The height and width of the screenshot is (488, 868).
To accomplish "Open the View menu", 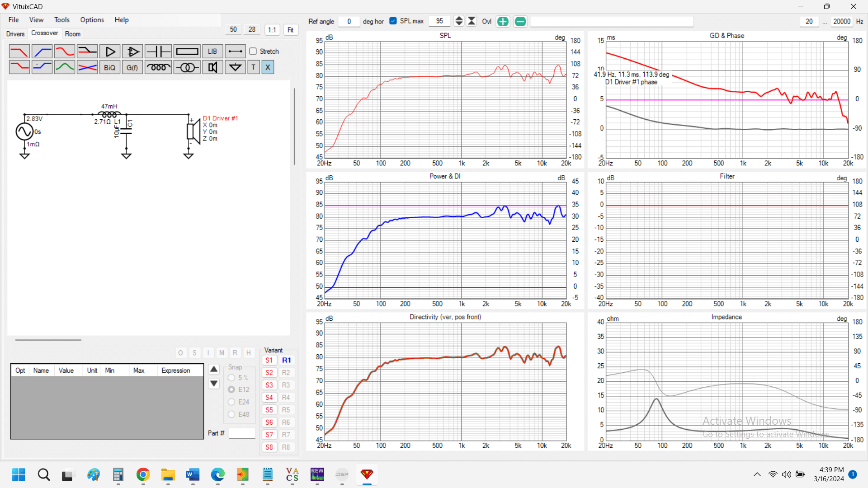I will [36, 20].
